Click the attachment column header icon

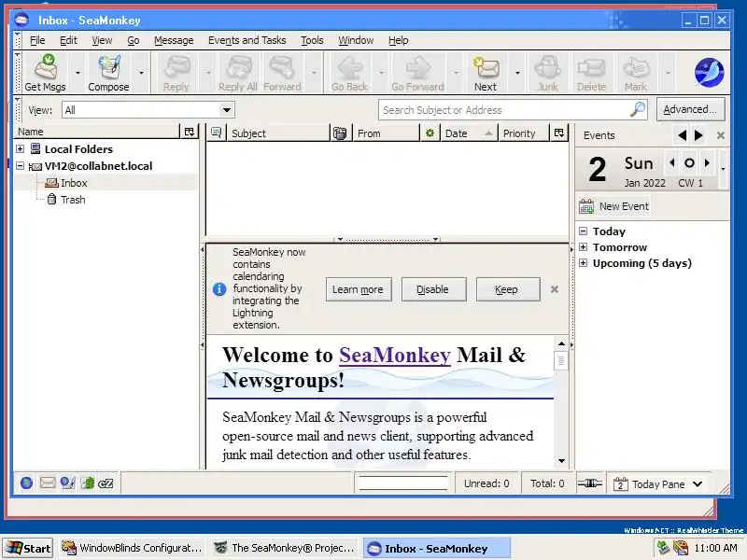340,133
